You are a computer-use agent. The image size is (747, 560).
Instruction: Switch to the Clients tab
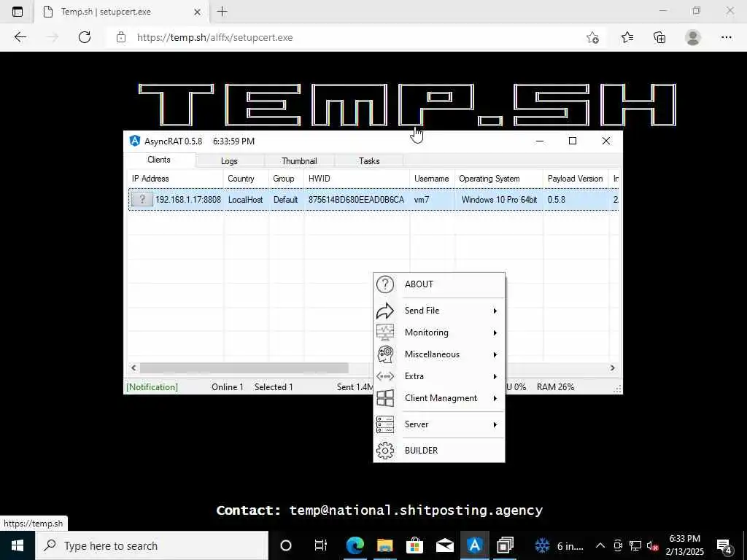(159, 160)
